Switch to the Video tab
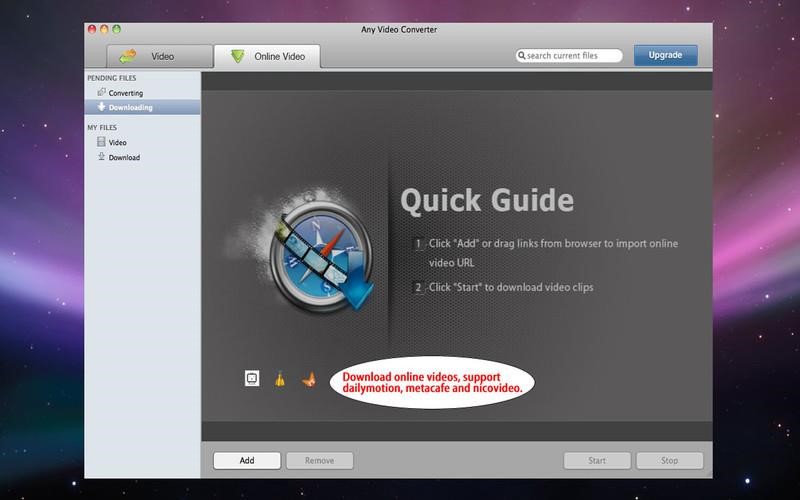The image size is (800, 500). tap(159, 56)
